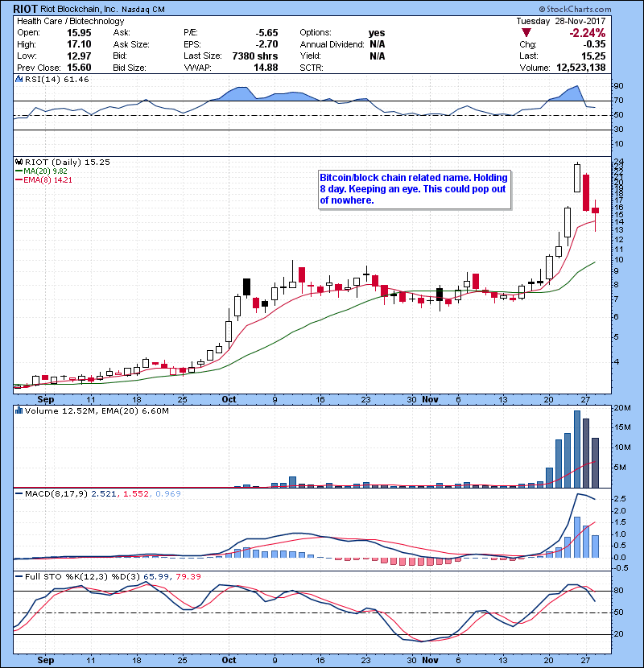
Task: Click the MA(20) 9.82 green legend
Action: tap(45, 171)
